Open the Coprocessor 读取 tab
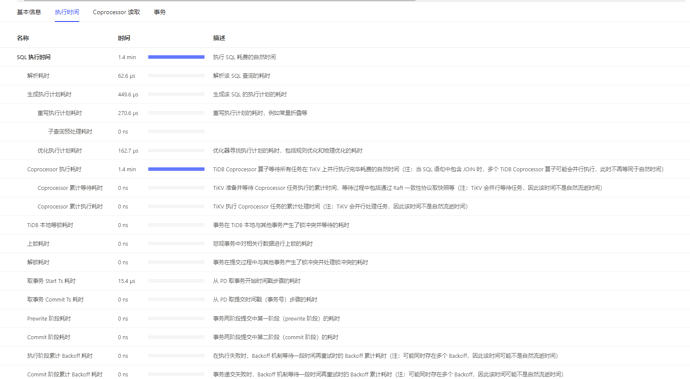Image resolution: width=690 pixels, height=379 pixels. [x=116, y=12]
